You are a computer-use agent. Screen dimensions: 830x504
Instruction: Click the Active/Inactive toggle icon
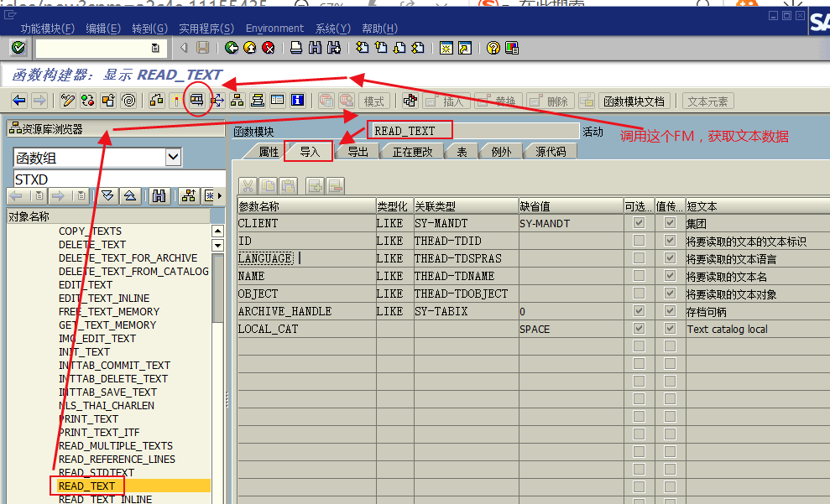pyautogui.click(x=88, y=100)
